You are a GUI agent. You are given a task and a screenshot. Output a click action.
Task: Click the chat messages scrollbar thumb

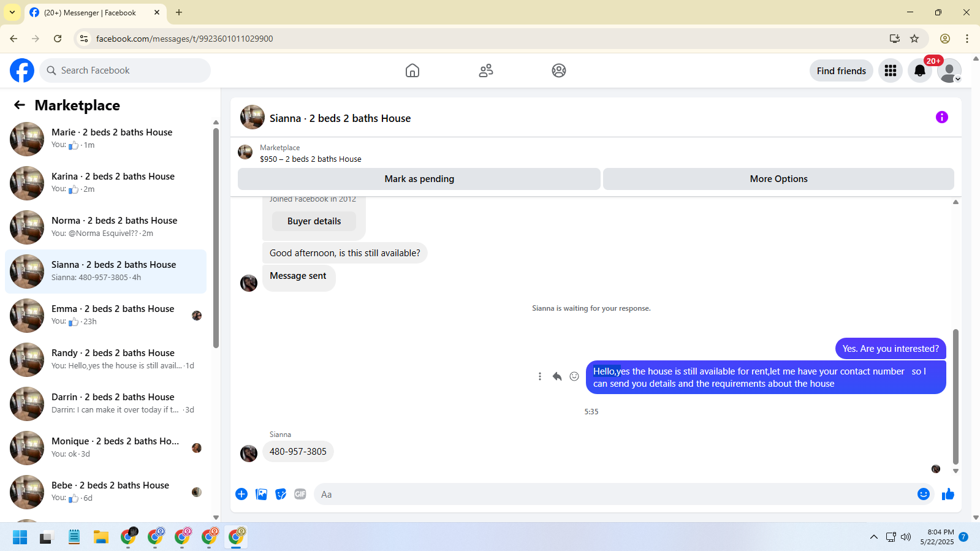pyautogui.click(x=955, y=397)
